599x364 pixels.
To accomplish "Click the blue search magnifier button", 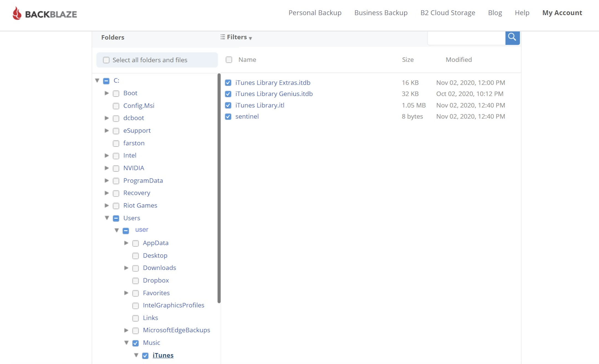I will pyautogui.click(x=512, y=38).
